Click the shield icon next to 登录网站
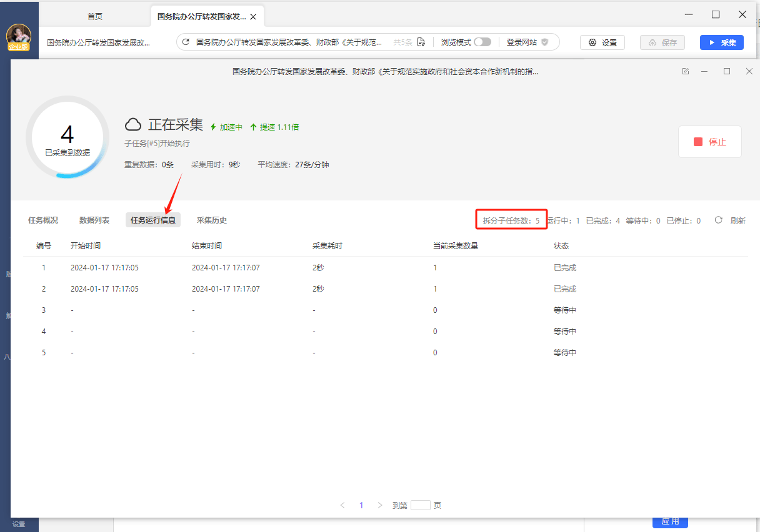This screenshot has height=532, width=760. (544, 42)
